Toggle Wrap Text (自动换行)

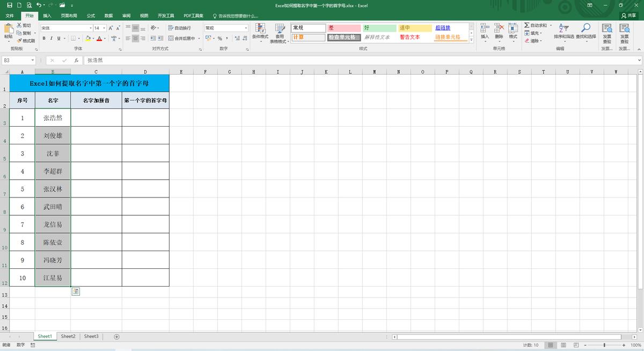tap(179, 28)
